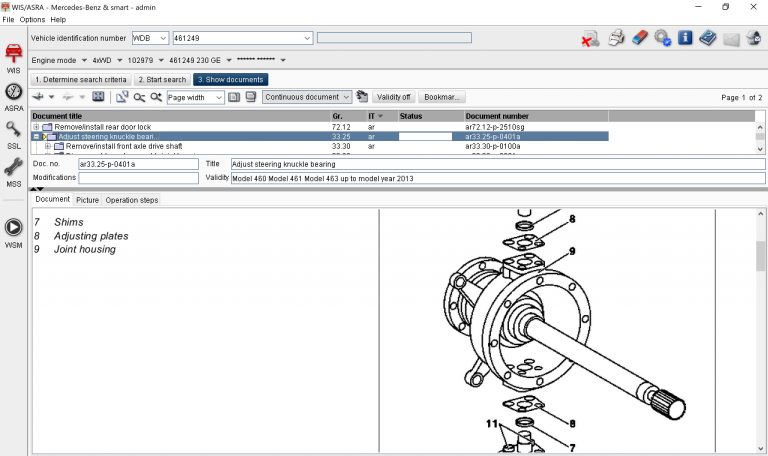
Task: Click the fit-to-screen expand icon
Action: [x=98, y=97]
